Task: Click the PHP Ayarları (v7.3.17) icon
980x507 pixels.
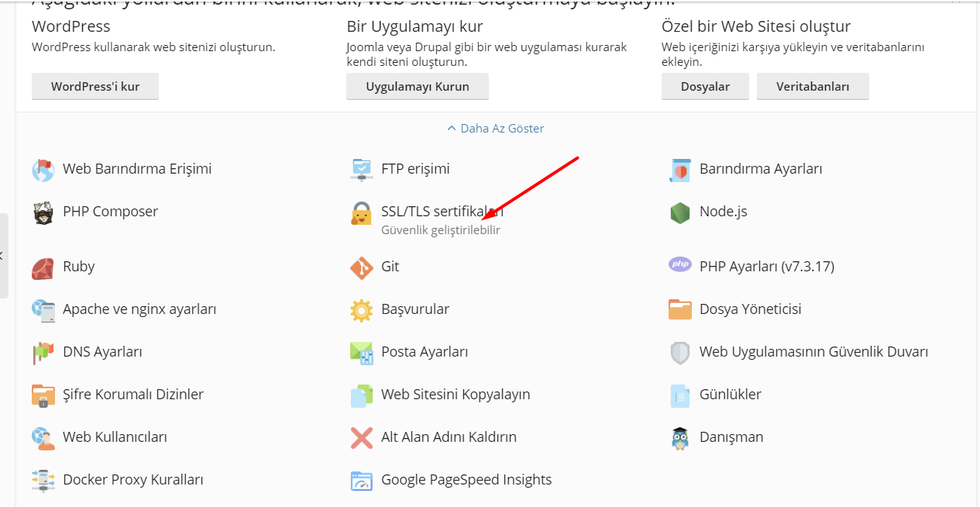Action: coord(679,265)
